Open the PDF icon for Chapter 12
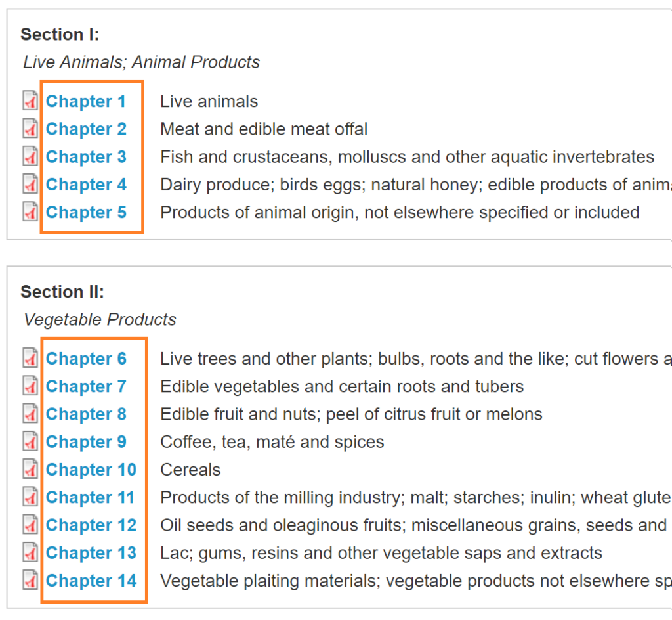The width and height of the screenshot is (672, 620). click(x=30, y=525)
